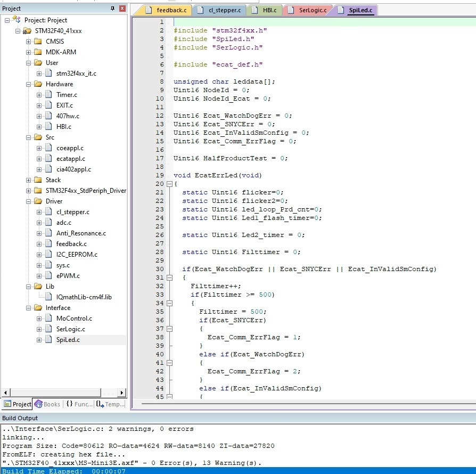Click the adc.c file icon
Screen dimensions: 476x474
[x=48, y=223]
